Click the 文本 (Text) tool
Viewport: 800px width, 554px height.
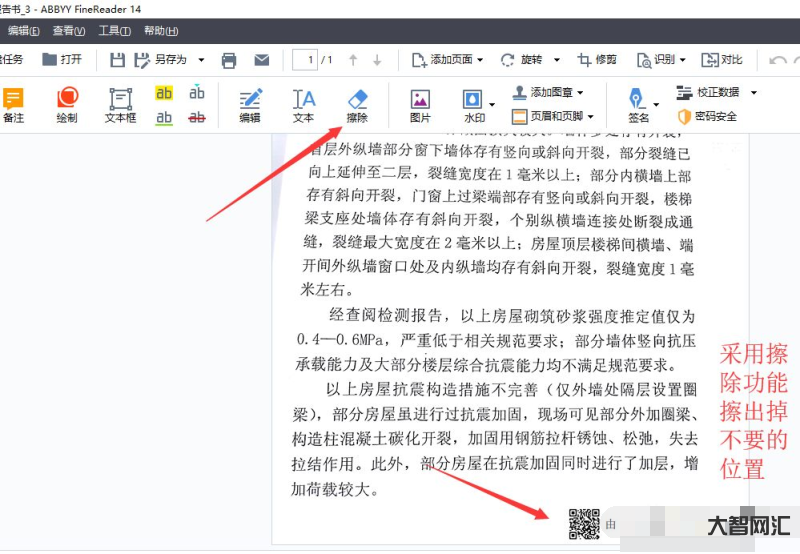click(x=303, y=105)
